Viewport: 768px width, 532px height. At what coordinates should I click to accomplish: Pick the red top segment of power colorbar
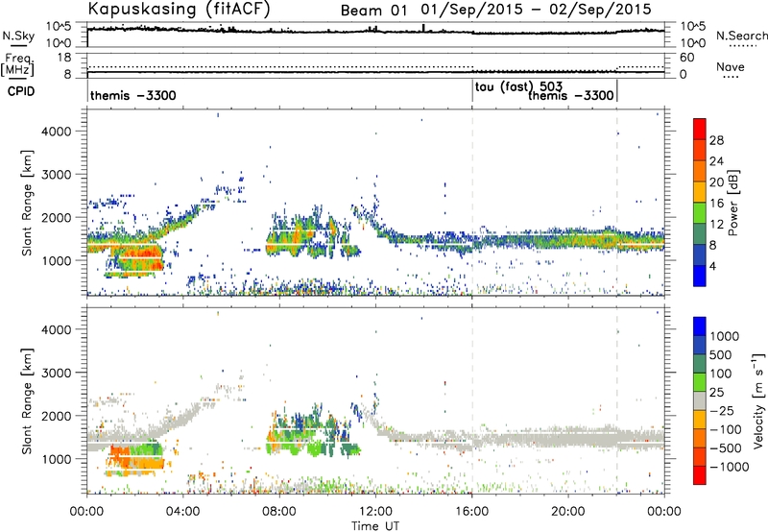[700, 129]
